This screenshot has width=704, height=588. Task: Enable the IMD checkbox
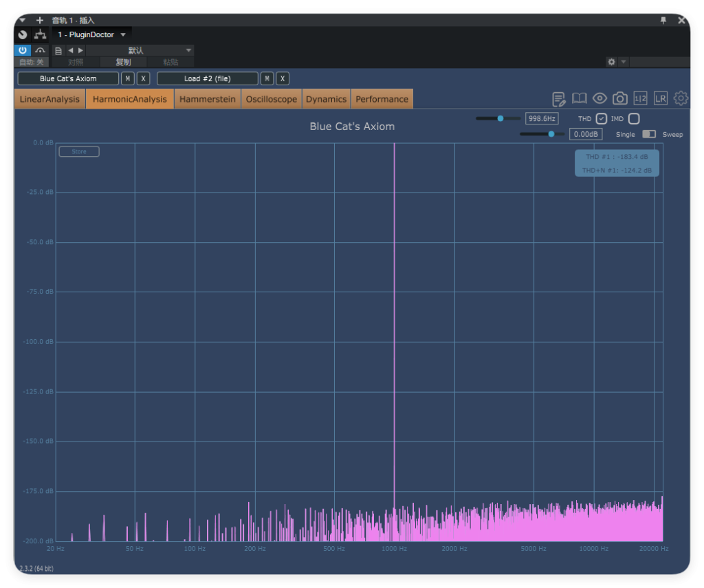(633, 118)
